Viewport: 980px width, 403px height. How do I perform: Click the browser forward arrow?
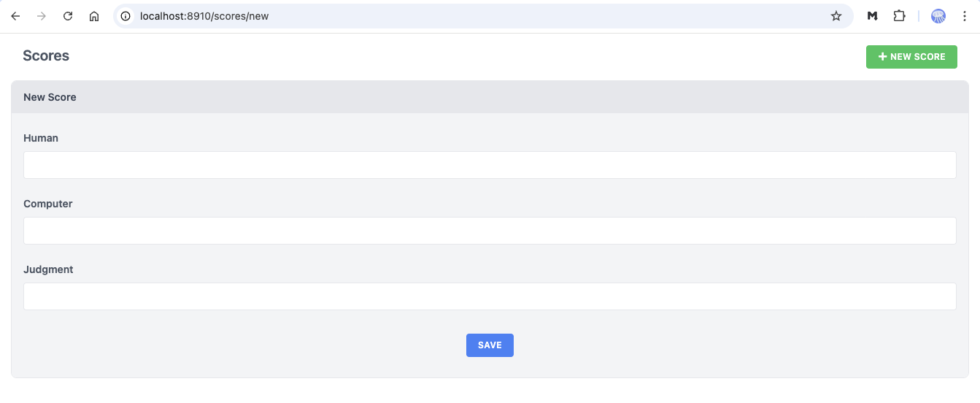42,16
